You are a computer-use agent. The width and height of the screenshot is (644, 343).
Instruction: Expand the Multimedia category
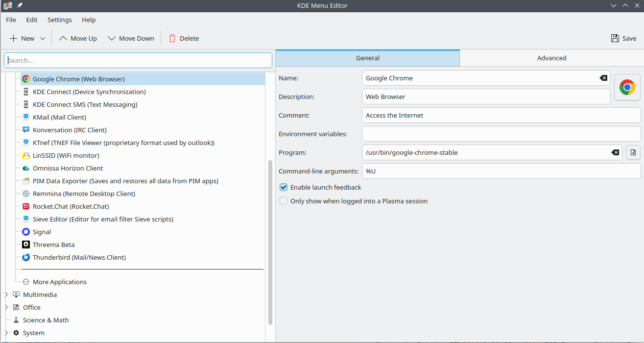[x=6, y=294]
